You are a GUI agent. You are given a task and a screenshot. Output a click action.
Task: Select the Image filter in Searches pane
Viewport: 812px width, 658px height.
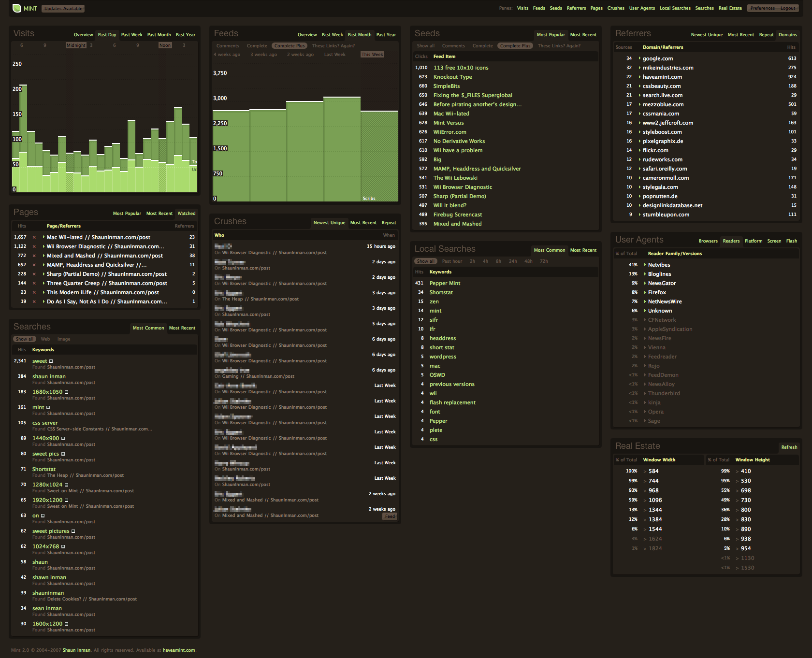pyautogui.click(x=64, y=339)
